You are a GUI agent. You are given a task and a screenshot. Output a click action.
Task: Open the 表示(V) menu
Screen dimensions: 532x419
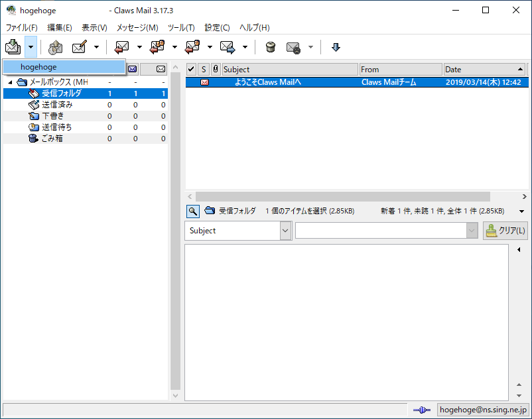tap(94, 27)
